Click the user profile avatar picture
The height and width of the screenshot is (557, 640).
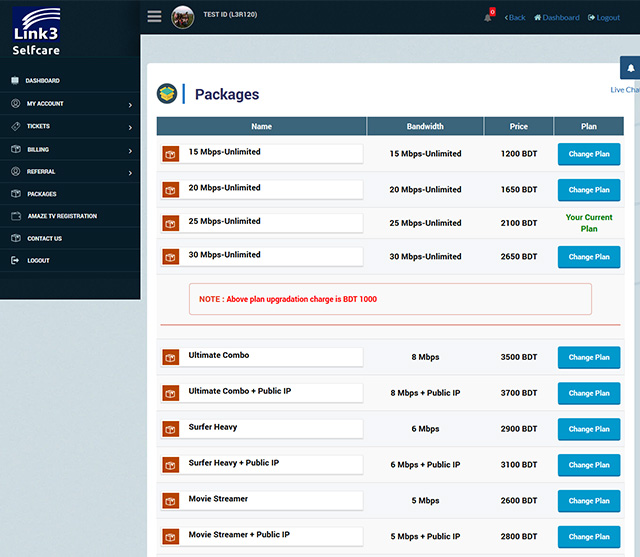click(x=183, y=17)
